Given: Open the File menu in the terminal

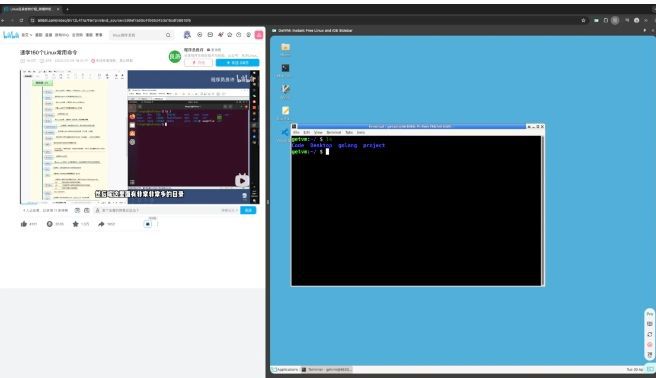Looking at the screenshot, I should (296, 132).
